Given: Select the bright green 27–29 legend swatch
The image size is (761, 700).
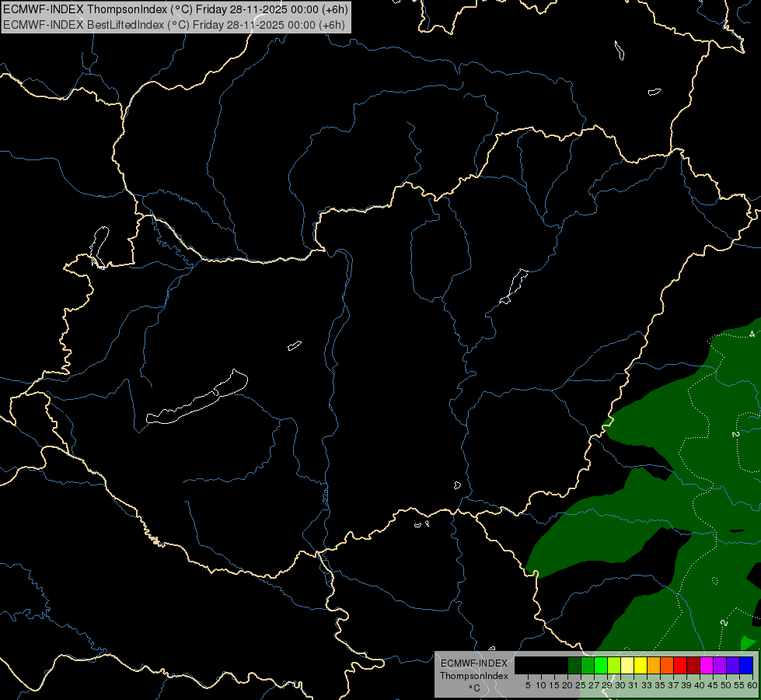Looking at the screenshot, I should coord(601,665).
